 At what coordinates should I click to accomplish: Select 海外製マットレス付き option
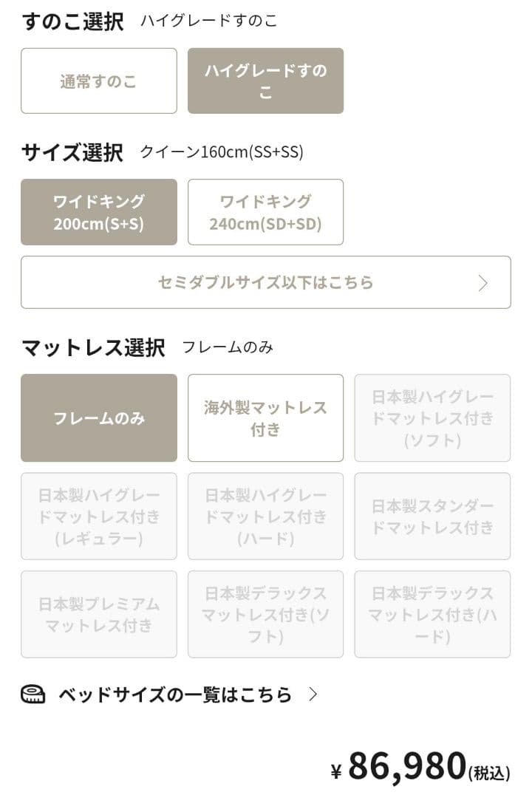coord(265,418)
